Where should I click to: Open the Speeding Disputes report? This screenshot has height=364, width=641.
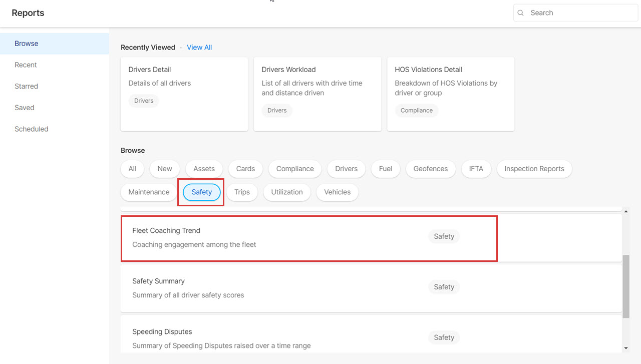pyautogui.click(x=371, y=334)
